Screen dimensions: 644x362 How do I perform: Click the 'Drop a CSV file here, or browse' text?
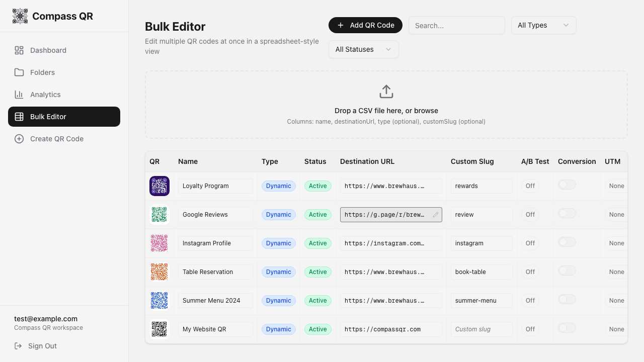[386, 111]
